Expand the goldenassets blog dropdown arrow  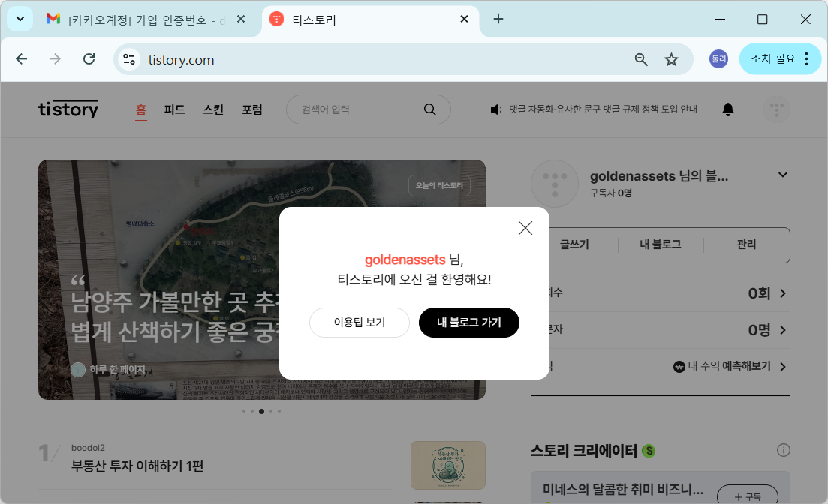coord(783,175)
